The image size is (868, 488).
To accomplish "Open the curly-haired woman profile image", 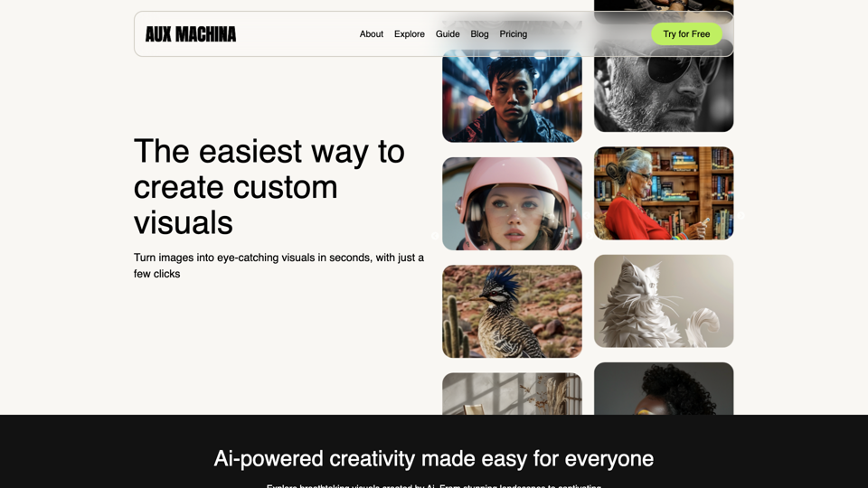I will click(664, 389).
